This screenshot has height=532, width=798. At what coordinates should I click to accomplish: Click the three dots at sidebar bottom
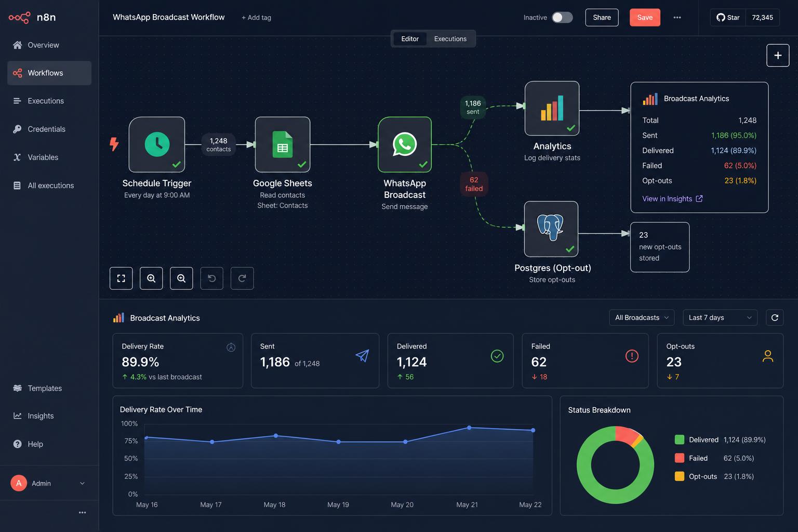click(82, 512)
